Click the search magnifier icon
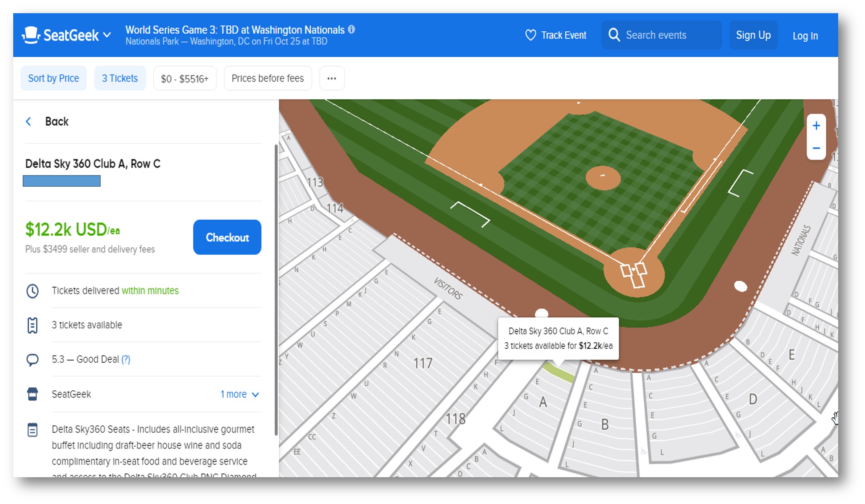 pos(614,35)
